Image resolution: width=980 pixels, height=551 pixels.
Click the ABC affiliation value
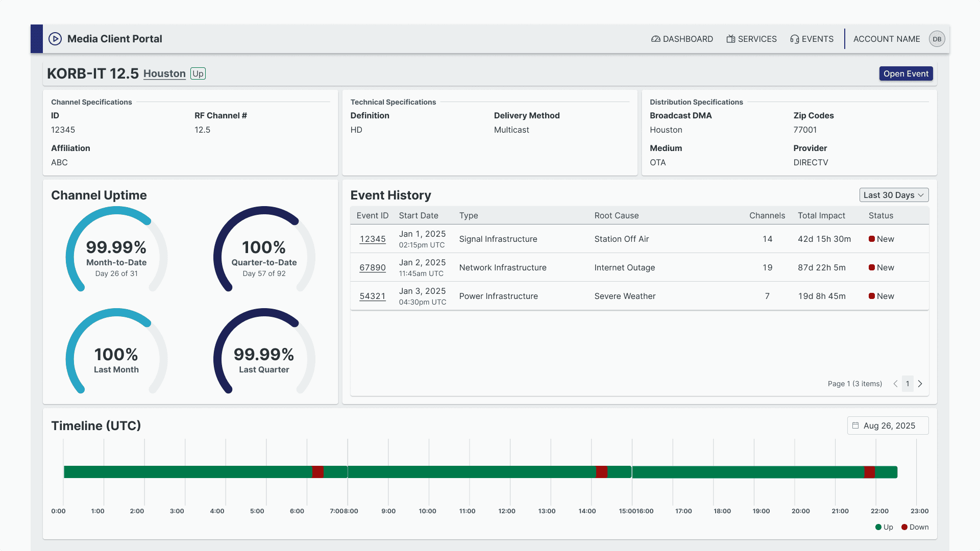[x=59, y=162]
